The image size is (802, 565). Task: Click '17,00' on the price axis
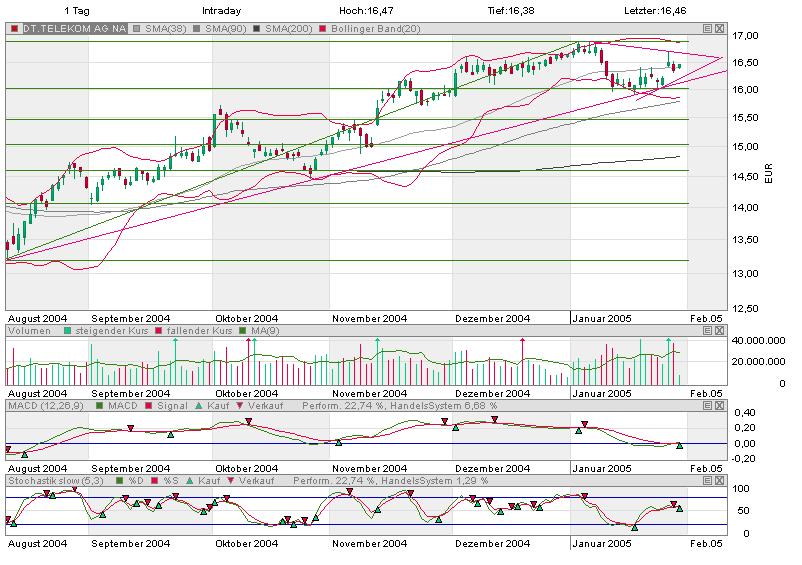click(745, 36)
